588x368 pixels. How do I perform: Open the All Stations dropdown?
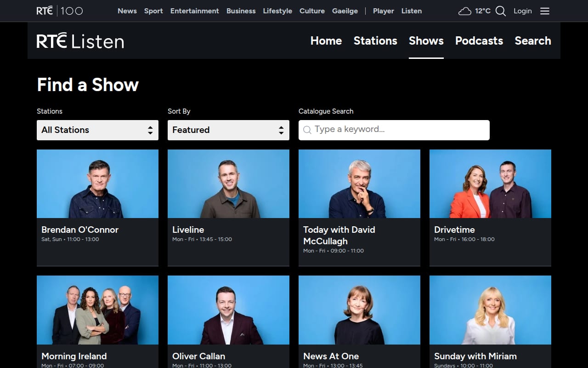click(x=97, y=130)
